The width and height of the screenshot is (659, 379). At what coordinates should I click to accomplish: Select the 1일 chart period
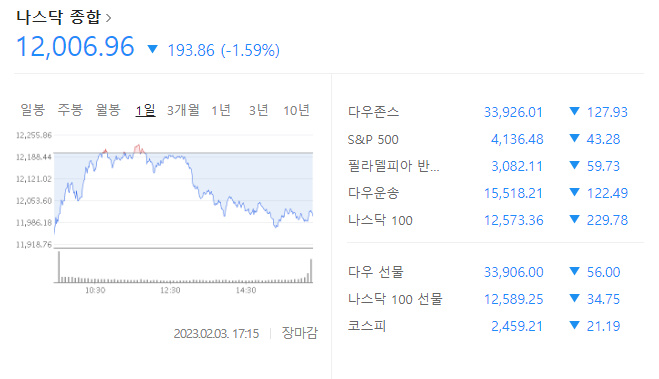145,111
